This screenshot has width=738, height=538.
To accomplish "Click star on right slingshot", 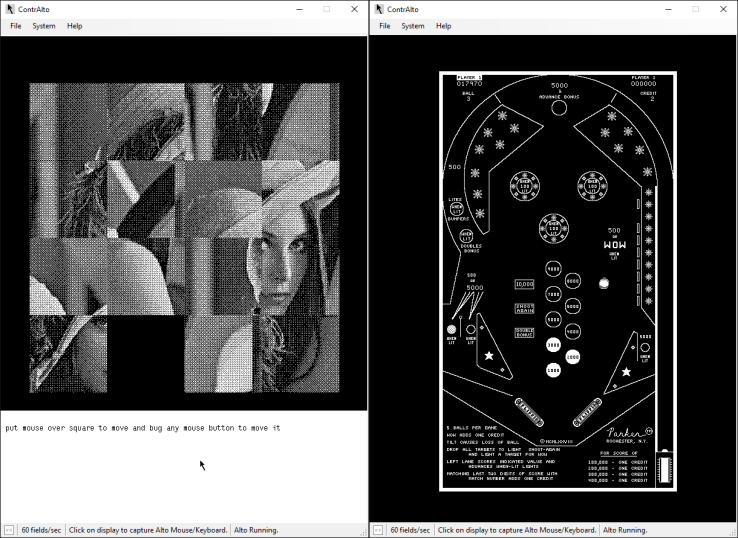I will click(626, 372).
